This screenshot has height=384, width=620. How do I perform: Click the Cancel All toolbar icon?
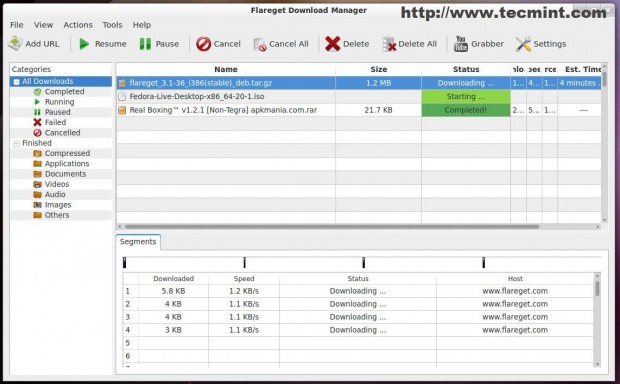click(x=259, y=44)
